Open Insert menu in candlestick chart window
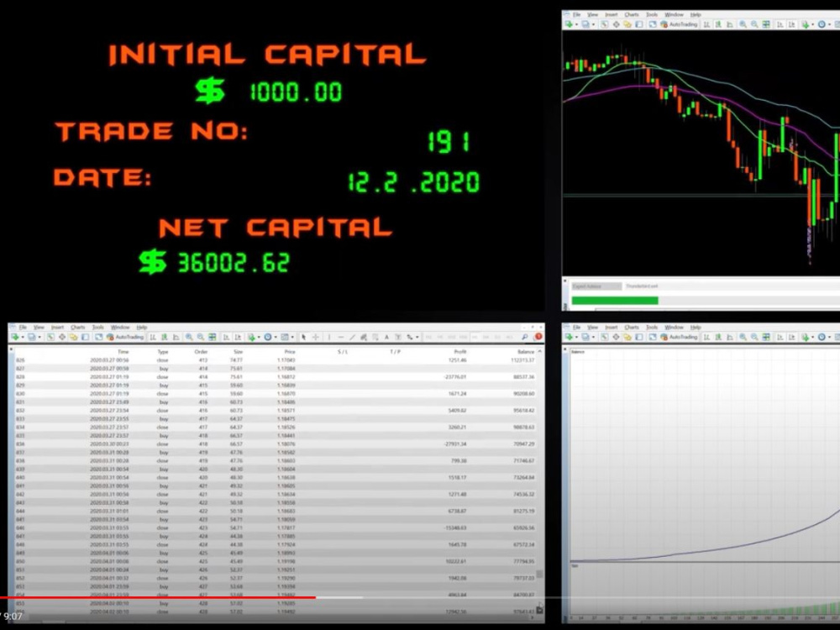 point(612,14)
